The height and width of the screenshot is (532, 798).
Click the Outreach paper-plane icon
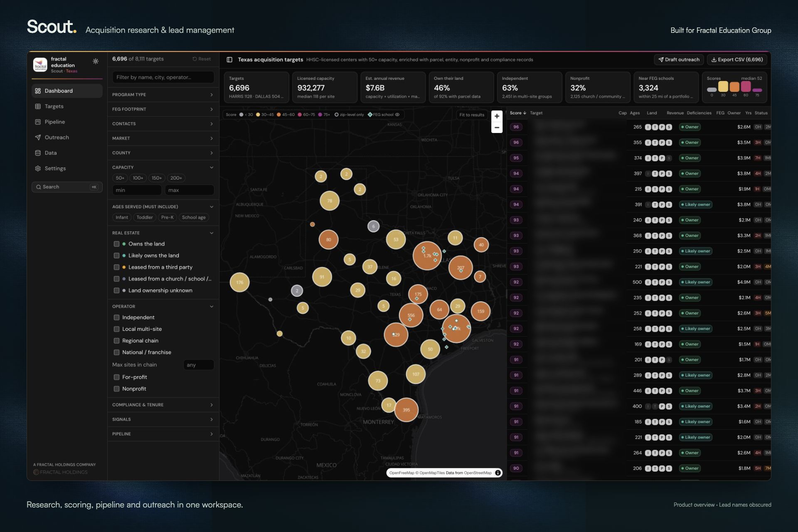coord(38,137)
